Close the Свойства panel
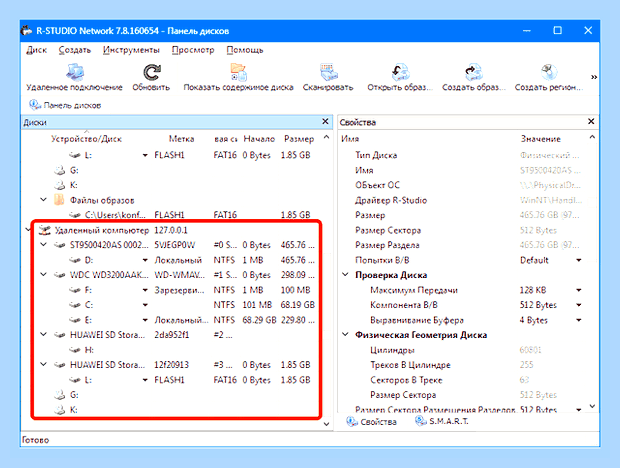Image resolution: width=620 pixels, height=468 pixels. [x=591, y=121]
